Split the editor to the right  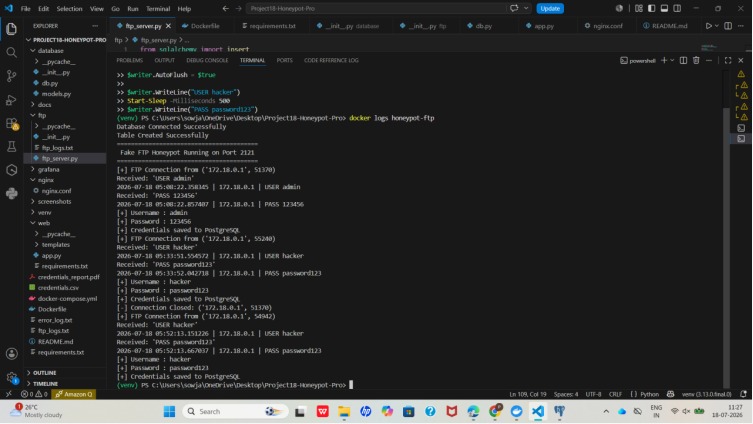click(x=728, y=26)
